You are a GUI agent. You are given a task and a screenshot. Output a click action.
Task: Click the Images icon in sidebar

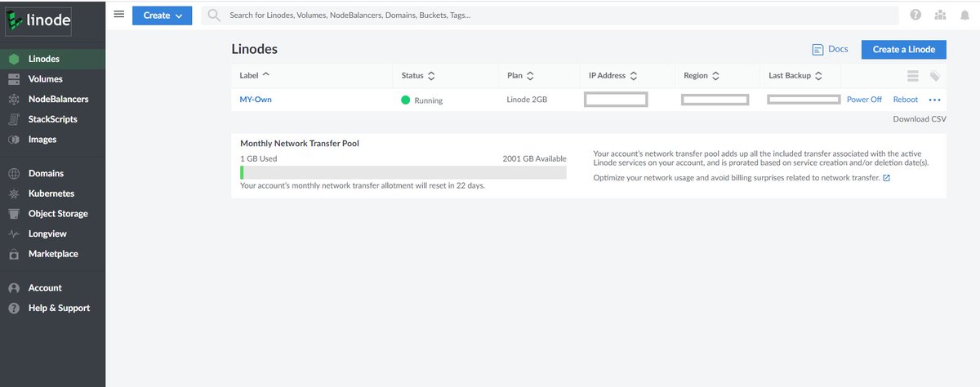14,140
